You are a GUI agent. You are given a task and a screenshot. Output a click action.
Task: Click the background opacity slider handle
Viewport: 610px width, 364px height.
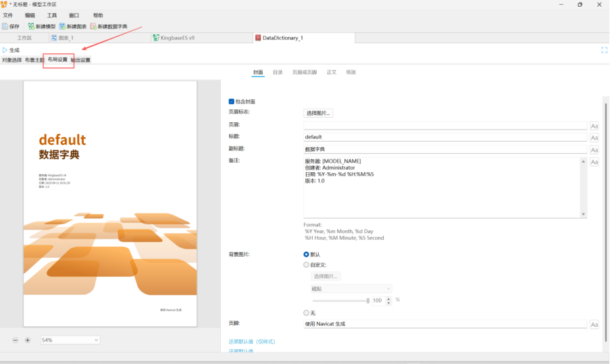click(368, 300)
